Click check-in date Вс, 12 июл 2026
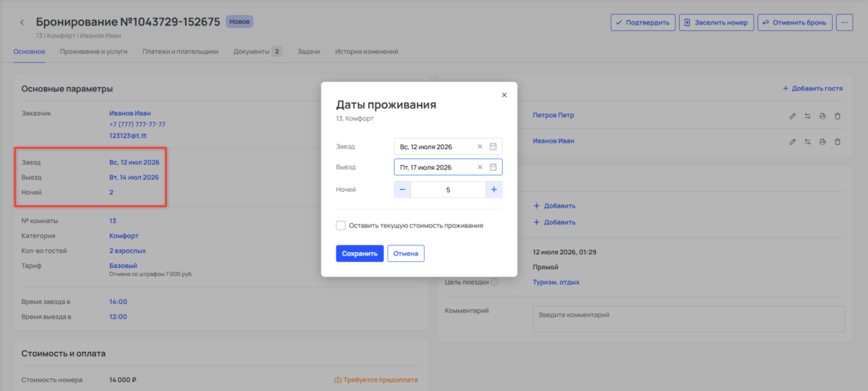 click(x=135, y=162)
